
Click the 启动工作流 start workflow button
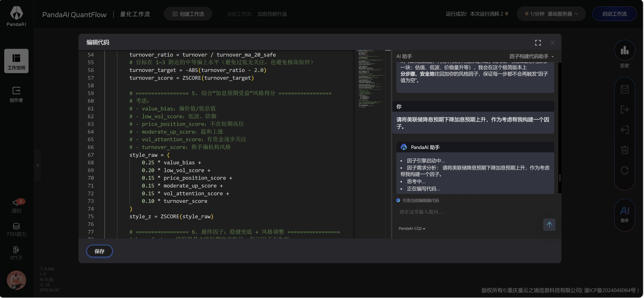coord(614,14)
